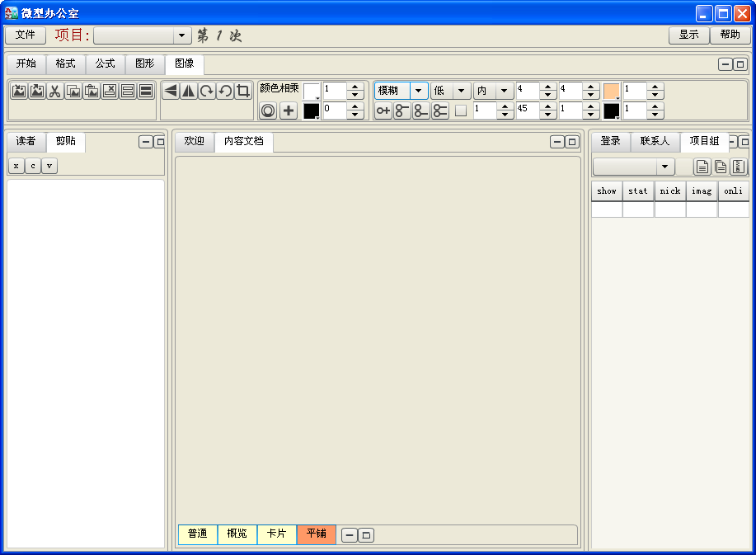The height and width of the screenshot is (555, 756).
Task: Click the copy image icon
Action: (73, 91)
